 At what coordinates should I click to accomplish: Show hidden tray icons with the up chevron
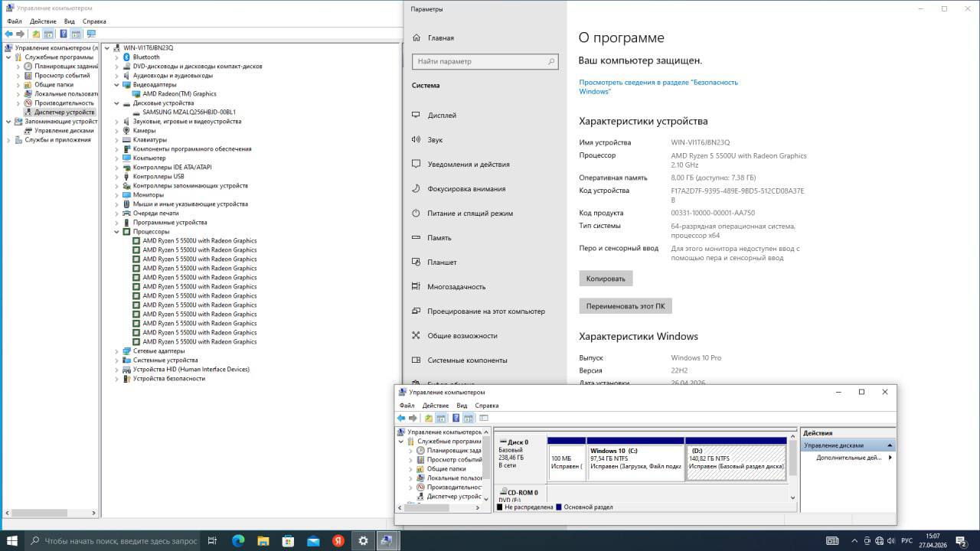[853, 541]
